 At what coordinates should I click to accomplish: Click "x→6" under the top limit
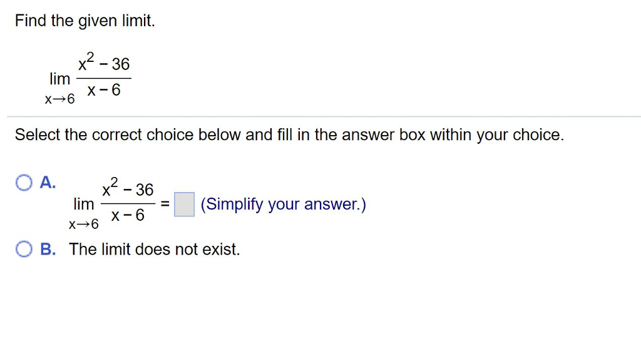[x=59, y=99]
